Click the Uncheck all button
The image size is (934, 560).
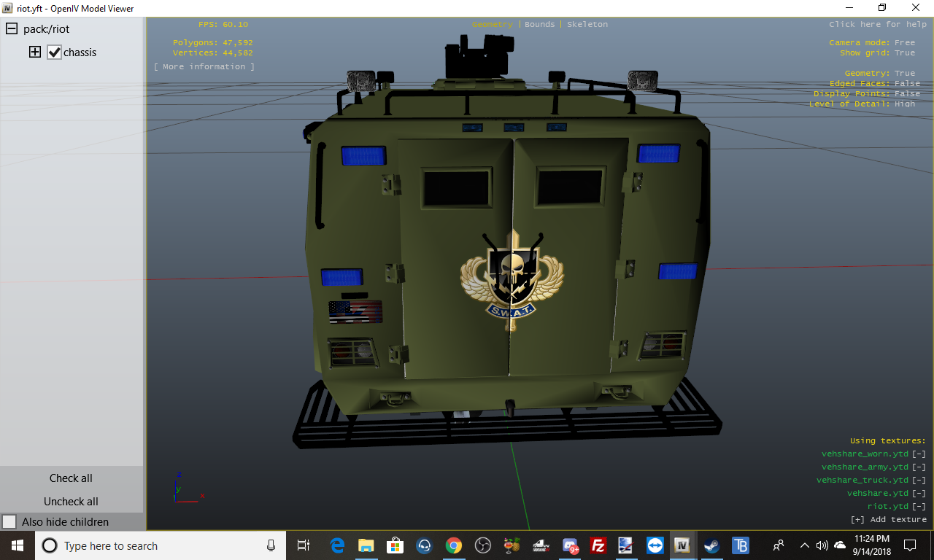(x=72, y=502)
